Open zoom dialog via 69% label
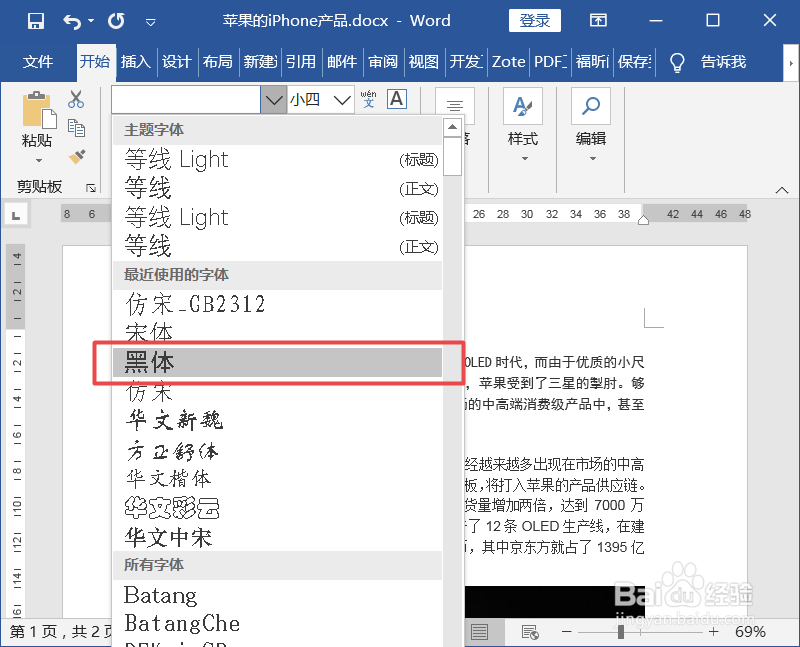Image resolution: width=800 pixels, height=647 pixels. (x=750, y=632)
